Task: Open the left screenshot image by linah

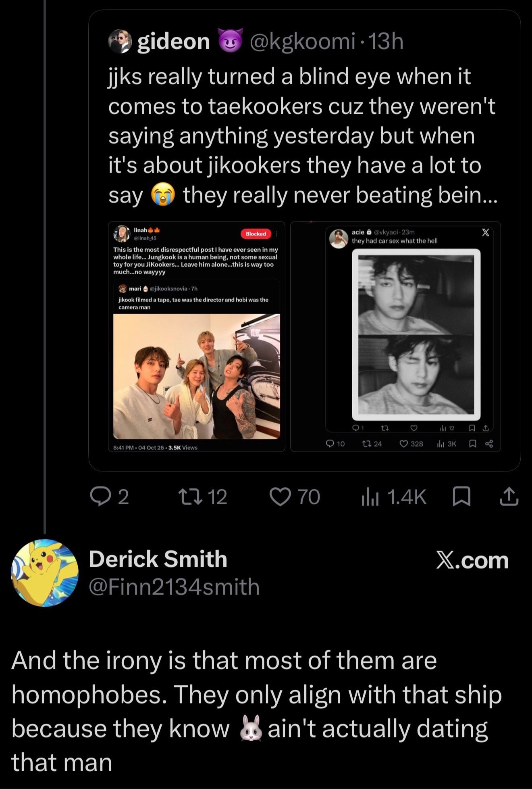Action: click(x=197, y=336)
